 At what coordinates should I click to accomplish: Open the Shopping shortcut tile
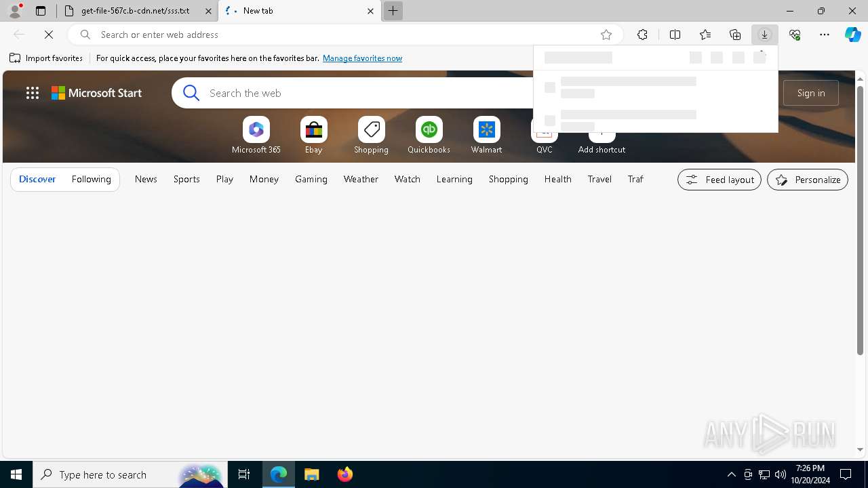tap(371, 136)
